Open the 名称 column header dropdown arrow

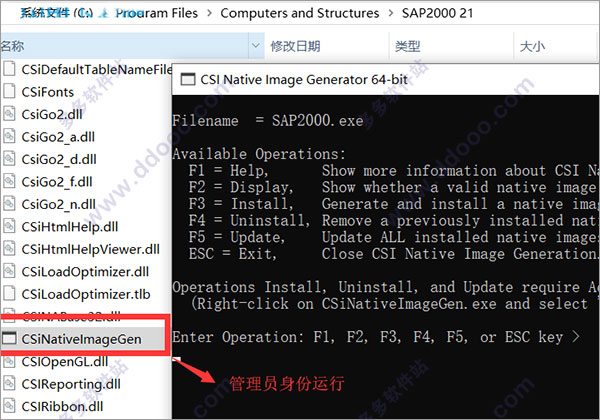pos(256,46)
